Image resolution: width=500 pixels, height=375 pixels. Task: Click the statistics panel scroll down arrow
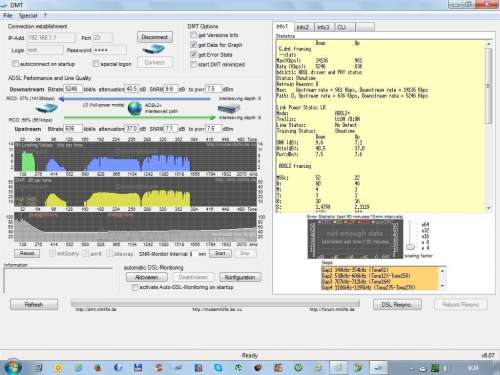[489, 208]
